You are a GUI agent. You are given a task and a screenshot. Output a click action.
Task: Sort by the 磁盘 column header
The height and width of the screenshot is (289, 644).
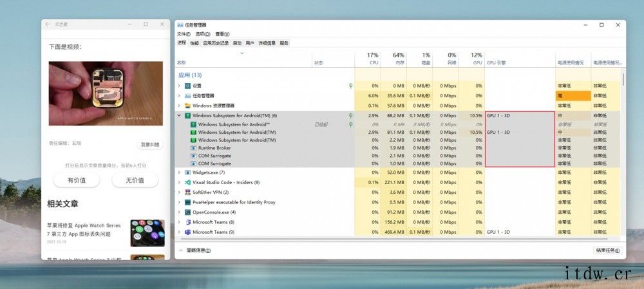[420, 59]
